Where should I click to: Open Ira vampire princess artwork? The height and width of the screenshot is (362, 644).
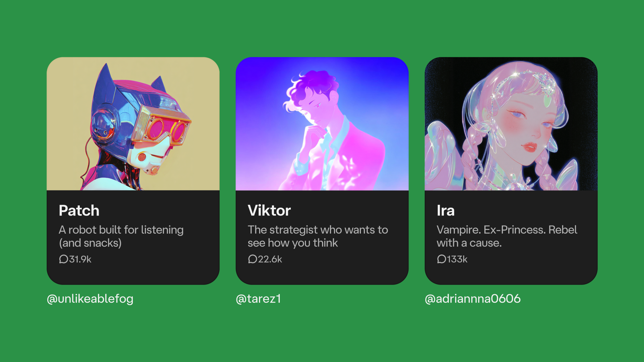(x=511, y=124)
